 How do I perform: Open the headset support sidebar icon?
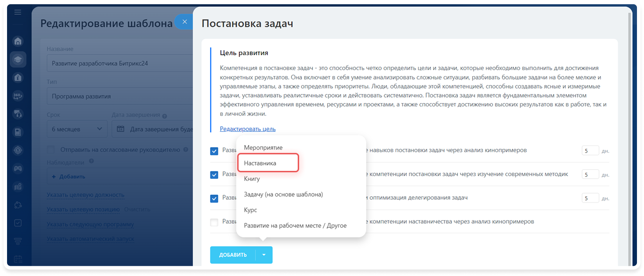click(x=18, y=114)
